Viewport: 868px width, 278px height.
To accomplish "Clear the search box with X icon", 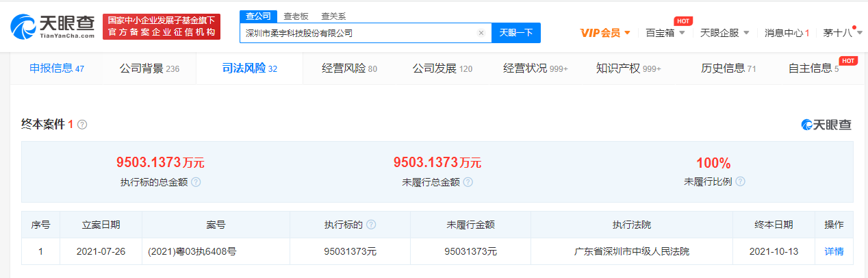I will pyautogui.click(x=481, y=33).
